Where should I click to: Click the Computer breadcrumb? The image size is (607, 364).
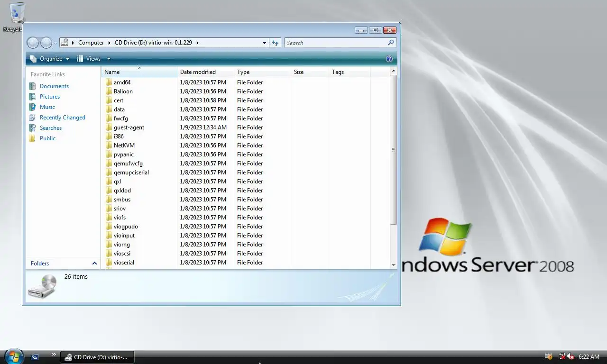(x=91, y=43)
